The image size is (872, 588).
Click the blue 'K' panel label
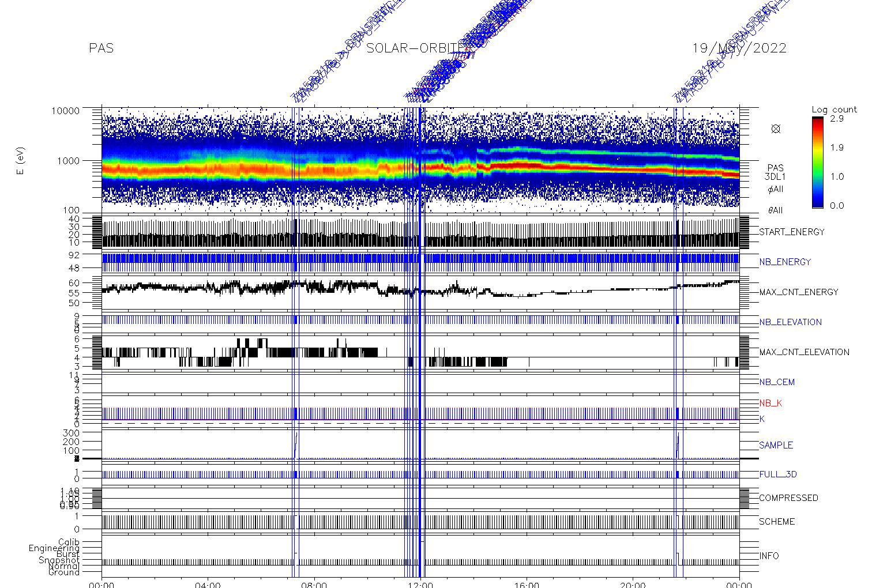762,419
